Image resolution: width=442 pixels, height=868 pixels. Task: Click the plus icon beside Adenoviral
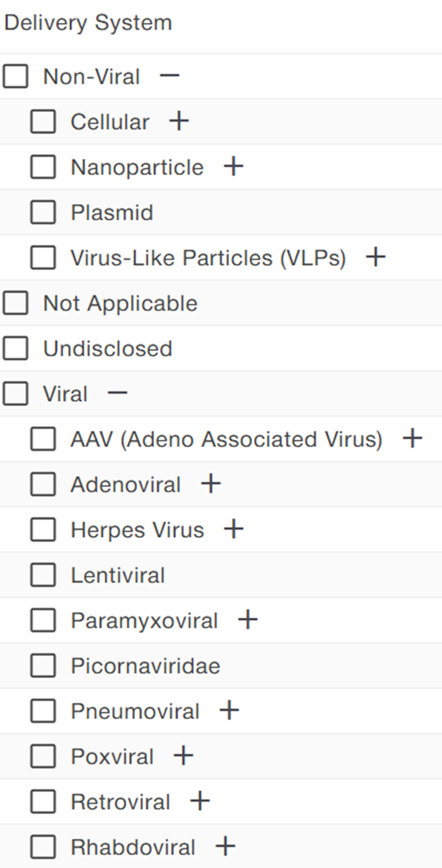(210, 484)
